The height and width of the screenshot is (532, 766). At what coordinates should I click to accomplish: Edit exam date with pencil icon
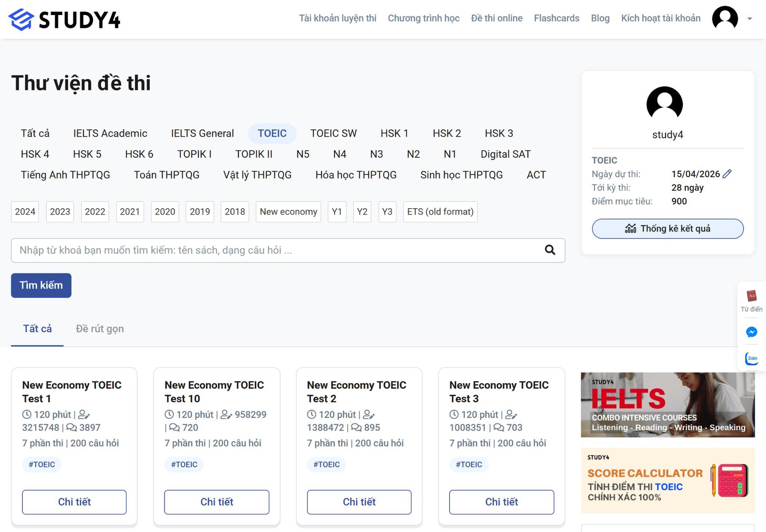727,174
